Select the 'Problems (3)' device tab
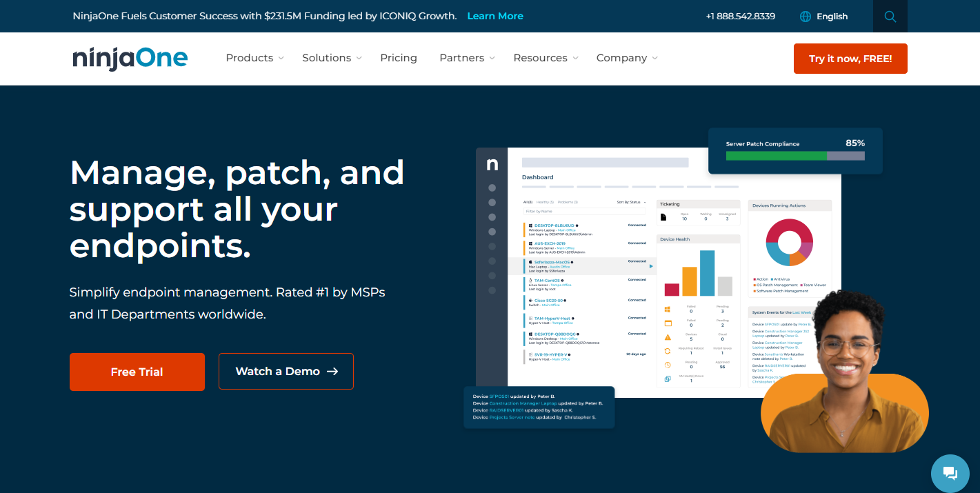980x493 pixels. [568, 202]
